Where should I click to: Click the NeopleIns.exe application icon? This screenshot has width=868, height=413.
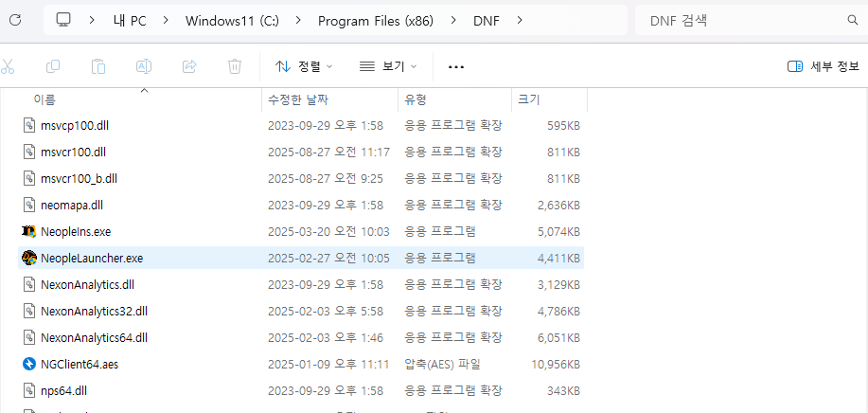(x=28, y=231)
